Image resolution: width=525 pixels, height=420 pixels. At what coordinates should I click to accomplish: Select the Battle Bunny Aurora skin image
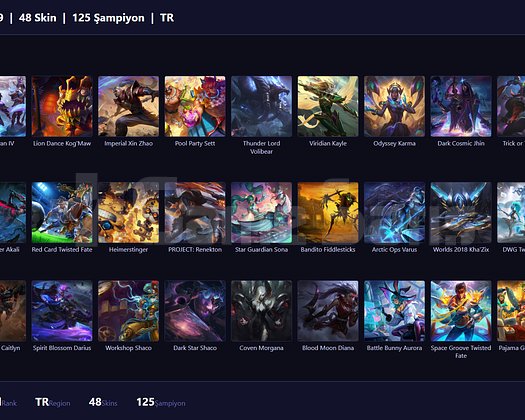(x=394, y=311)
